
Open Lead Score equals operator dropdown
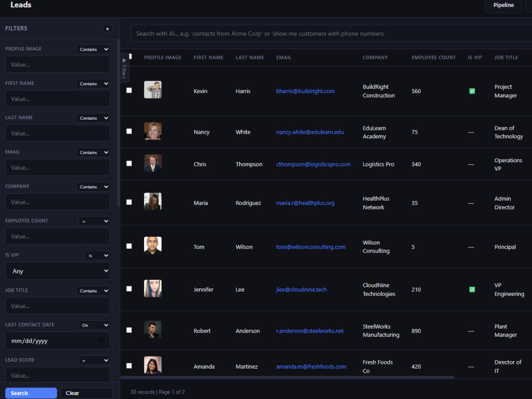pyautogui.click(x=94, y=360)
